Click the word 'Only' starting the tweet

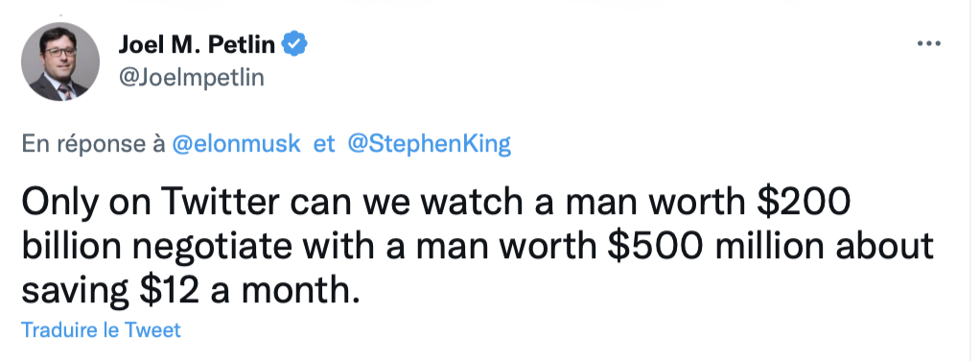click(x=57, y=204)
